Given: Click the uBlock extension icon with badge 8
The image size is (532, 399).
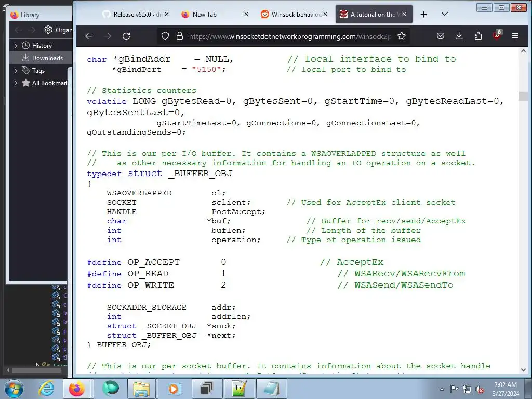Looking at the screenshot, I should tap(497, 35).
